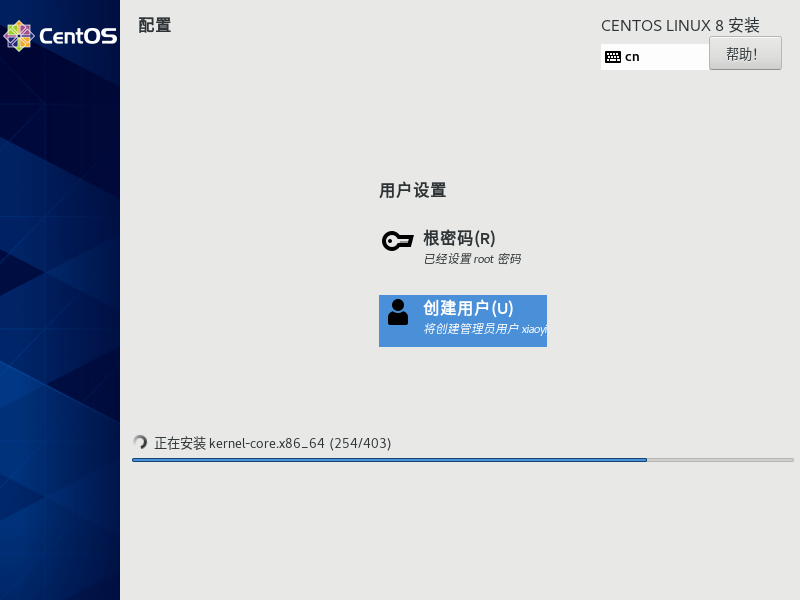Screen dimensions: 800x600
Task: Click the spinner icon next to the installing message
Action: coord(140,442)
